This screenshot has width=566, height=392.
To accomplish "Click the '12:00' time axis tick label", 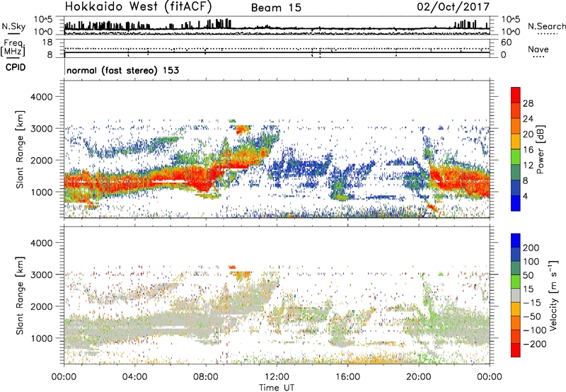I will 277,377.
